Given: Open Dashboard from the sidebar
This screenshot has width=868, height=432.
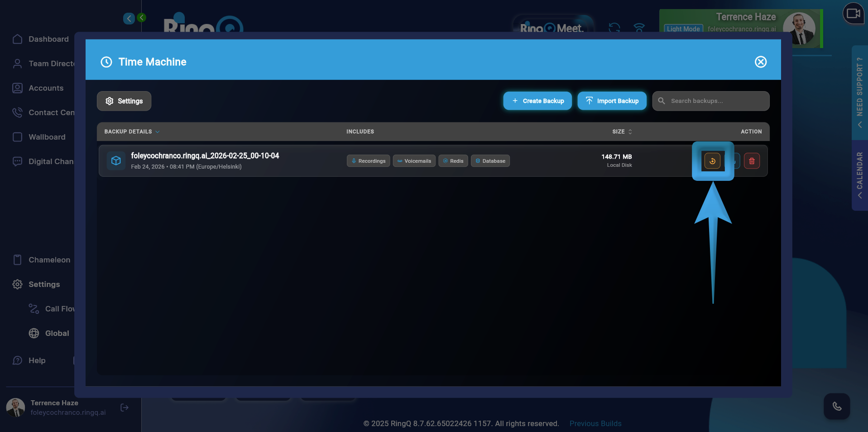Looking at the screenshot, I should point(48,39).
